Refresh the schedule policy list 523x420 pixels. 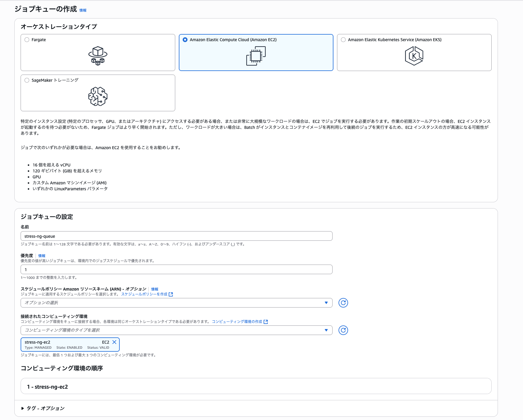coord(343,303)
